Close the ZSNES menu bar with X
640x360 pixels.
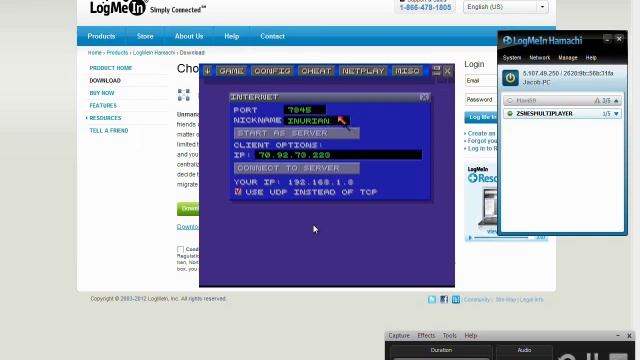coord(447,71)
